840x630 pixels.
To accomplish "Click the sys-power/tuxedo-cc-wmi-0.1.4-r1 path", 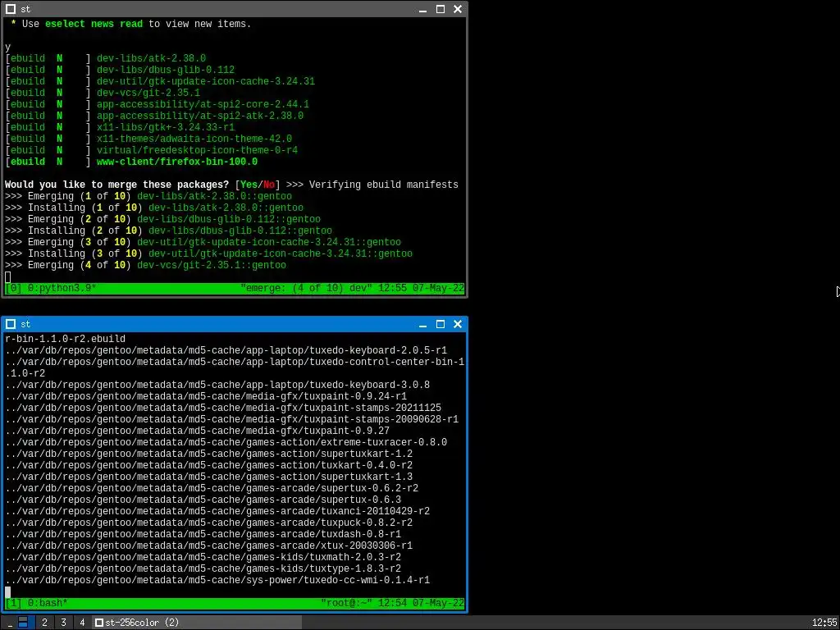I will (217, 581).
